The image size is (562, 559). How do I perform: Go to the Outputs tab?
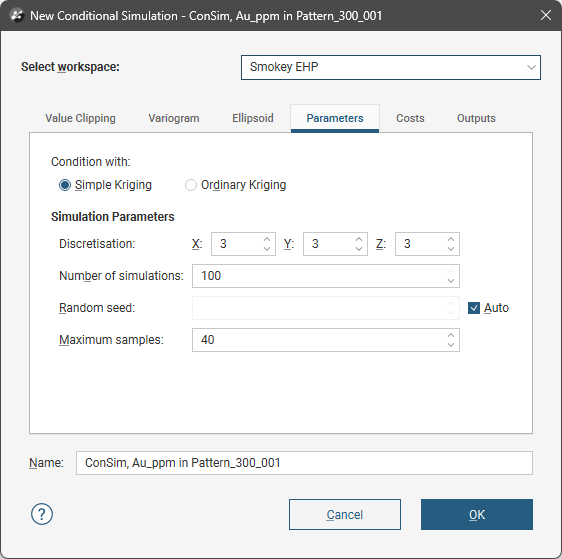(476, 118)
